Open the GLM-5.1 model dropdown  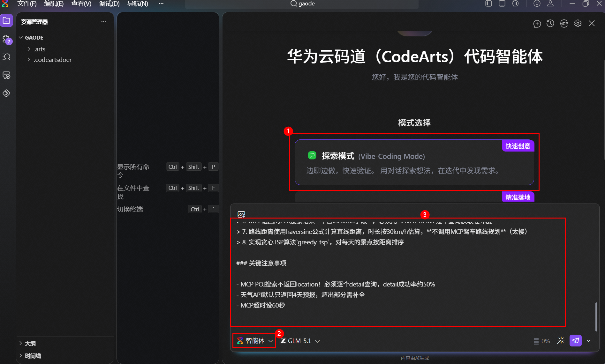[x=300, y=341]
